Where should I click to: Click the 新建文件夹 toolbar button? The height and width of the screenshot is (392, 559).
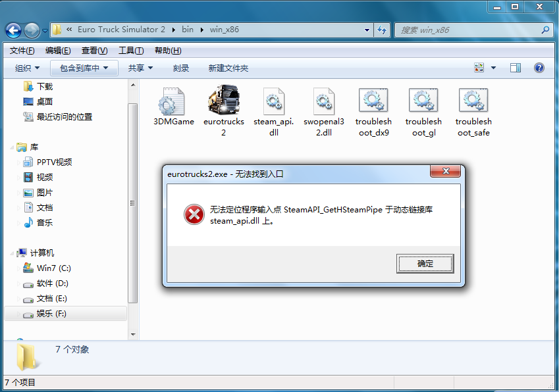point(228,68)
